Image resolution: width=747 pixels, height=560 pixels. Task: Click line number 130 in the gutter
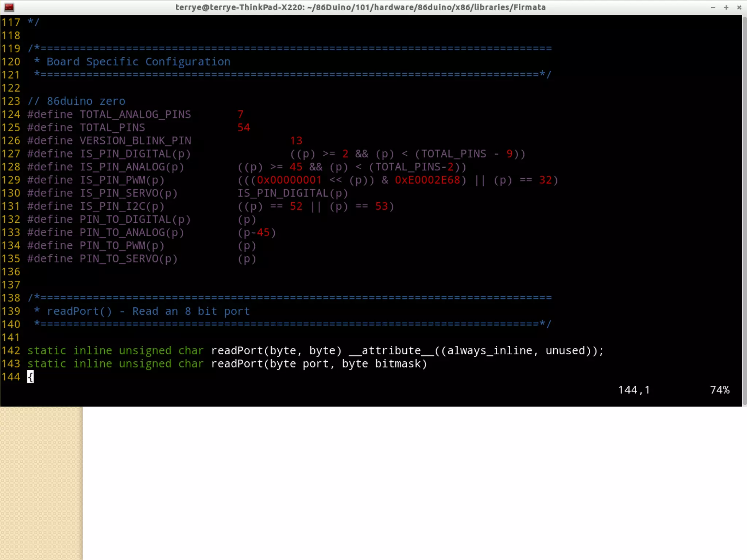pos(11,193)
